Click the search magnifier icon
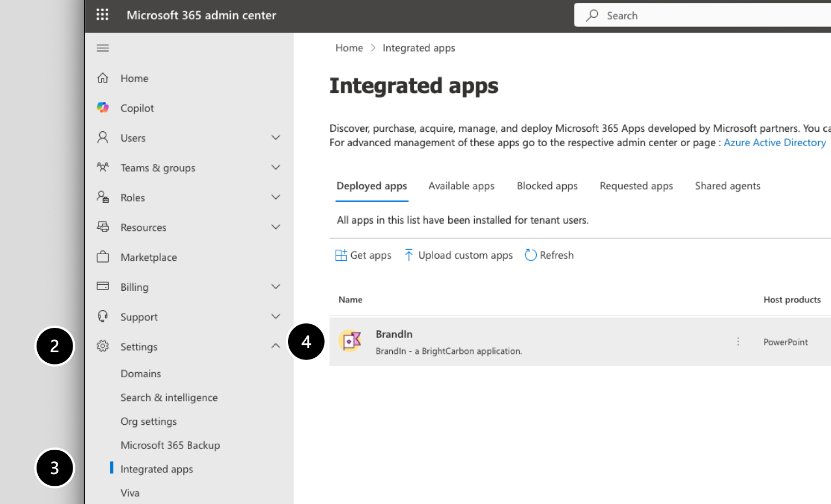This screenshot has width=831, height=504. 592,16
